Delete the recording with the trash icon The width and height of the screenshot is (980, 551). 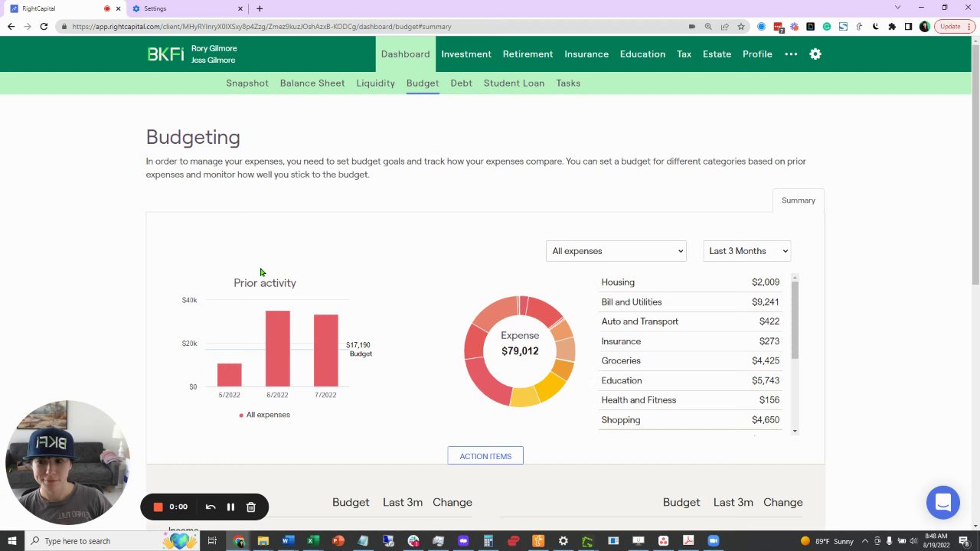coord(250,507)
